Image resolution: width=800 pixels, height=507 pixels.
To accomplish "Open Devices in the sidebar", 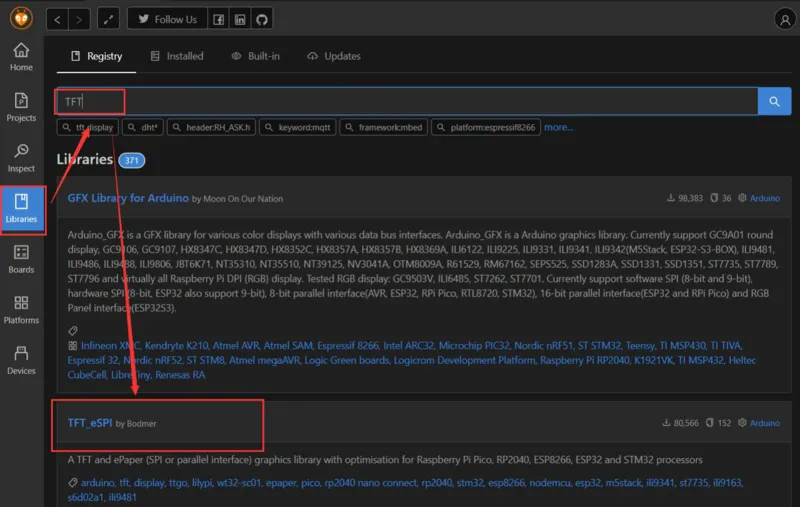I will 21,359.
